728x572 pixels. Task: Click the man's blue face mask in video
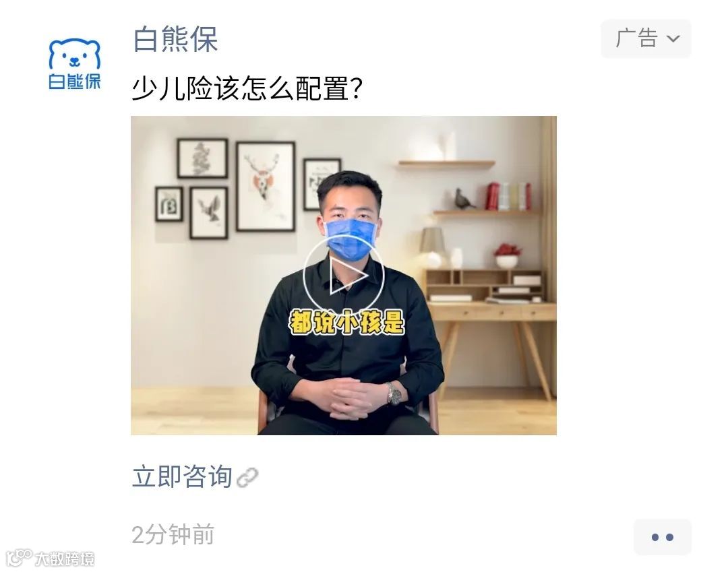tap(350, 234)
